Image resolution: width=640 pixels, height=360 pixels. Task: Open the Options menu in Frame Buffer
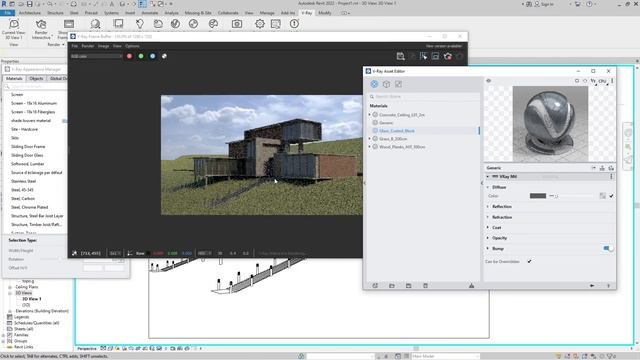click(x=132, y=46)
